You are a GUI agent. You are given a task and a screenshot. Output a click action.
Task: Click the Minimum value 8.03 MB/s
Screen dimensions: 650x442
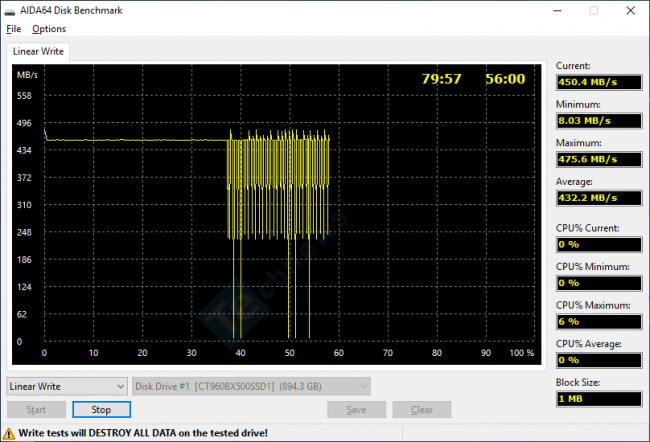click(x=599, y=121)
